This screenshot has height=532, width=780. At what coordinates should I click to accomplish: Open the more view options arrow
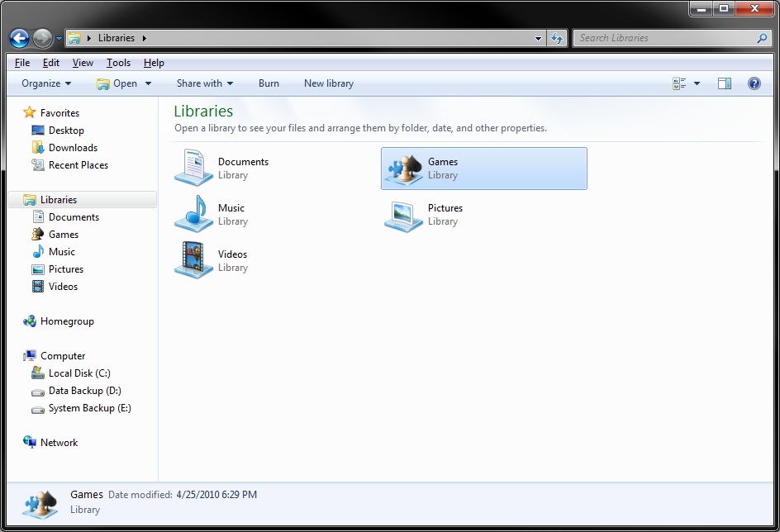pos(697,83)
